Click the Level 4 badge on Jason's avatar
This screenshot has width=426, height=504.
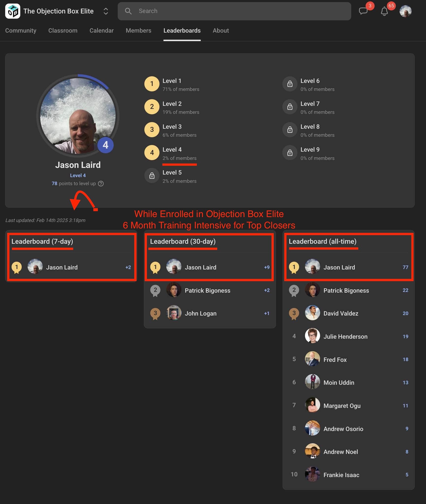click(105, 145)
